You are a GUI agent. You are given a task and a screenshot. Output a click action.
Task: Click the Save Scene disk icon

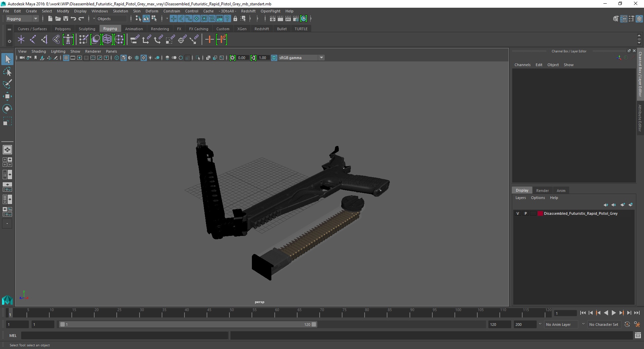point(65,19)
